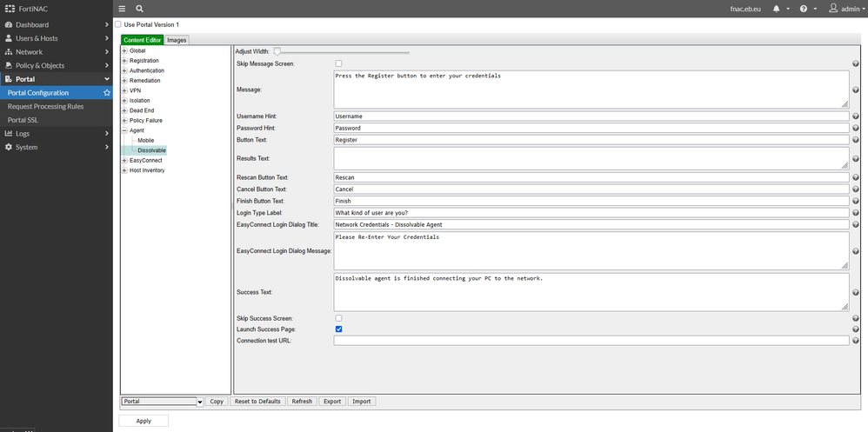
Task: Enable Use Portal Version 1 checkbox
Action: click(x=118, y=24)
